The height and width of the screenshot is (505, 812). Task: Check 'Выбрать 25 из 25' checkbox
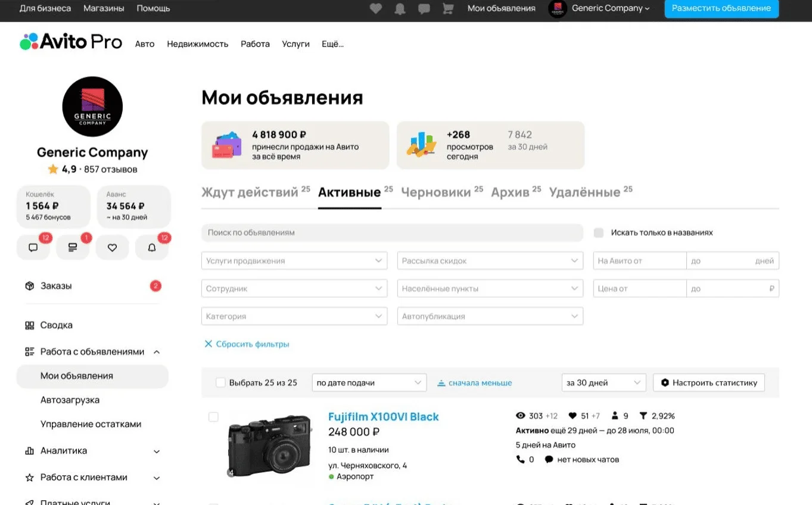[220, 383]
